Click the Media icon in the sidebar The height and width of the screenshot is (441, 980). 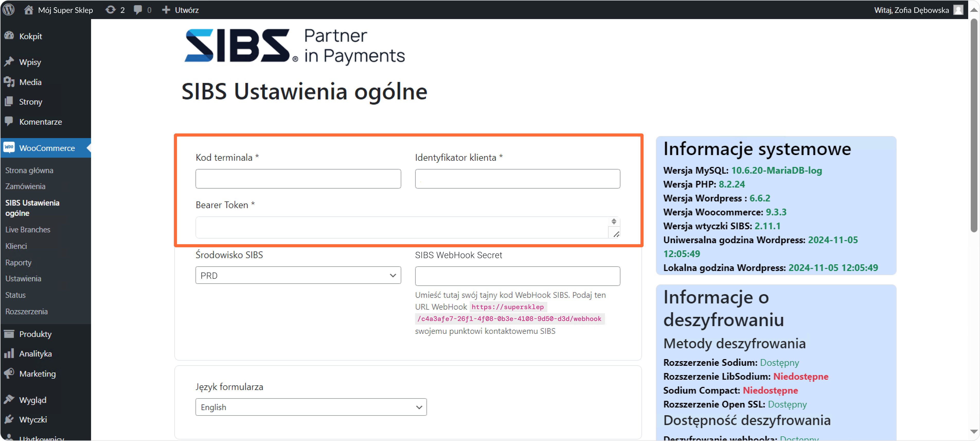9,81
